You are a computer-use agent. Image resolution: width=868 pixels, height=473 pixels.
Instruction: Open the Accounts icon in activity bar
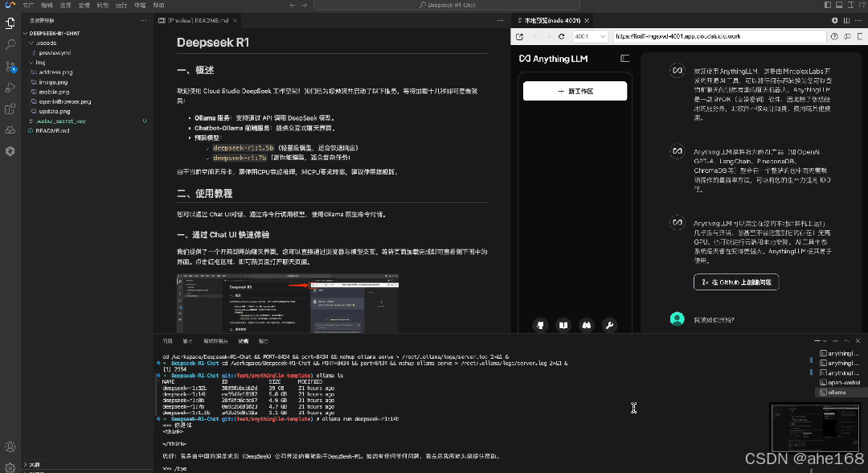(x=10, y=446)
